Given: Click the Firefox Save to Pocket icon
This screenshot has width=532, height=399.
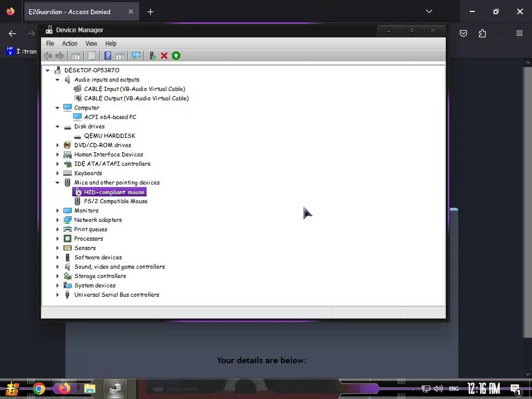Looking at the screenshot, I should pos(463,33).
